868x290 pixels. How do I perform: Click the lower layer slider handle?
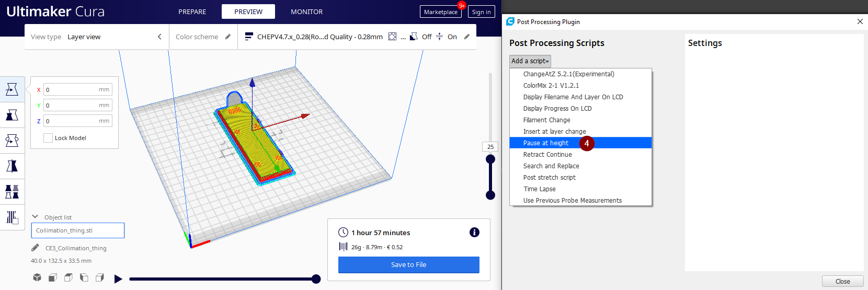490,195
